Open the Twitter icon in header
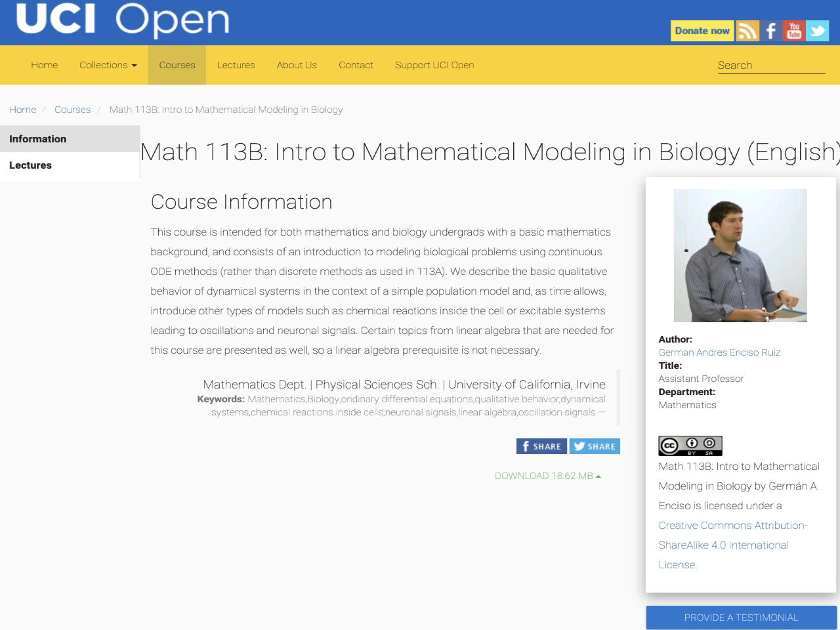Viewport: 840px width, 630px height. [x=818, y=31]
